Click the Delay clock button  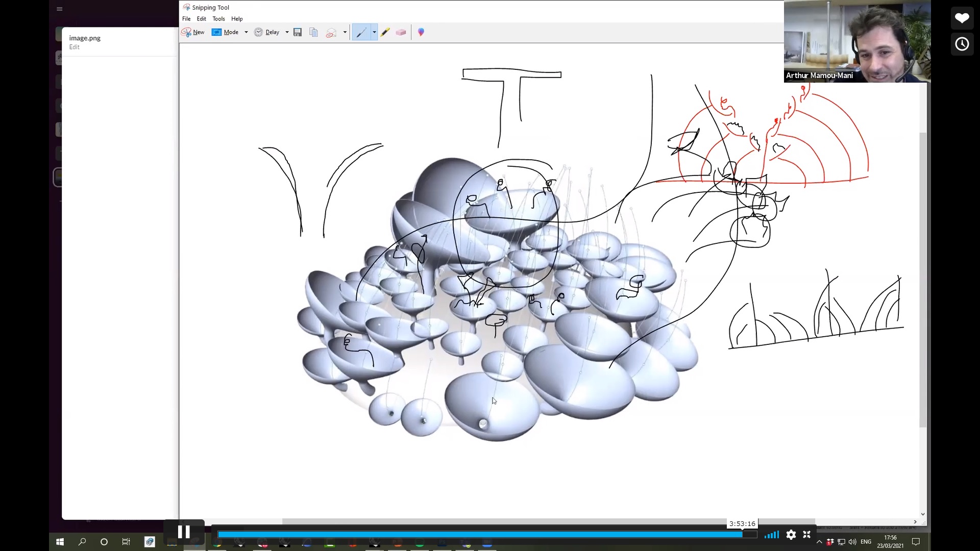(x=266, y=32)
